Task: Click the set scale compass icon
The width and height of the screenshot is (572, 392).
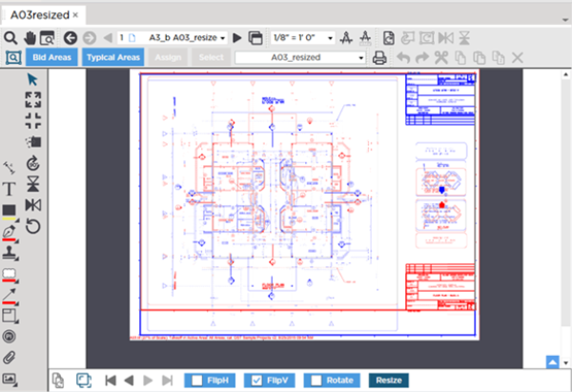Action: coord(346,37)
